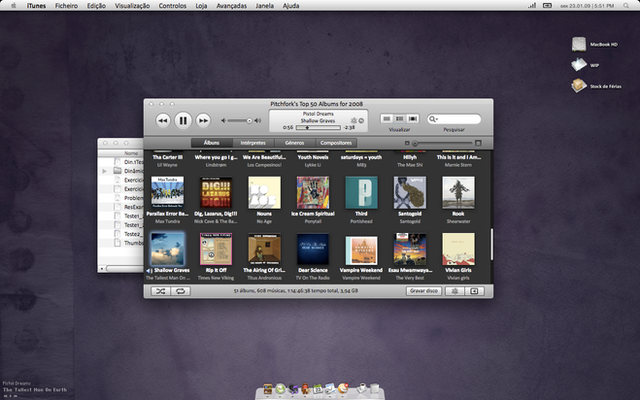Select the Rip It Off album cover
The image size is (640, 400).
[x=216, y=249]
